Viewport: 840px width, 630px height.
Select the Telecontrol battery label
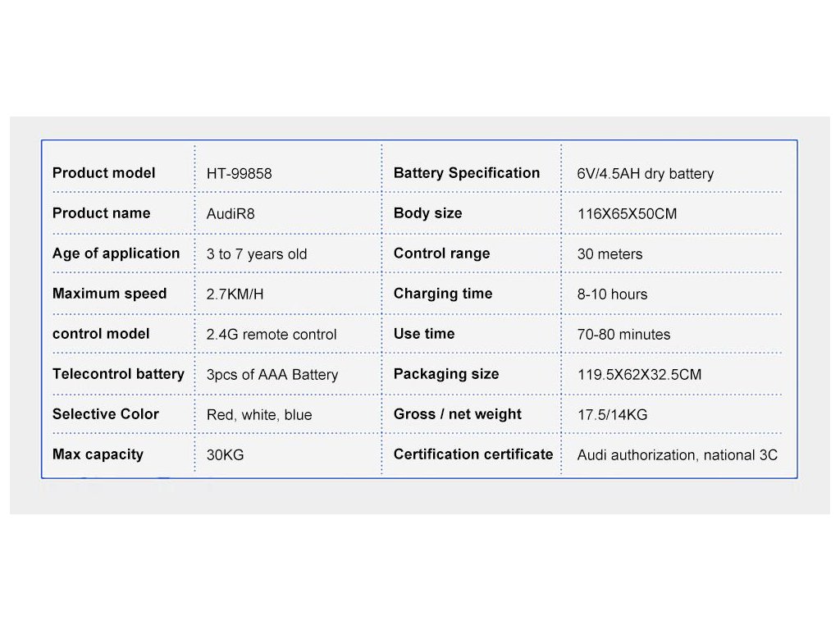[x=118, y=374]
